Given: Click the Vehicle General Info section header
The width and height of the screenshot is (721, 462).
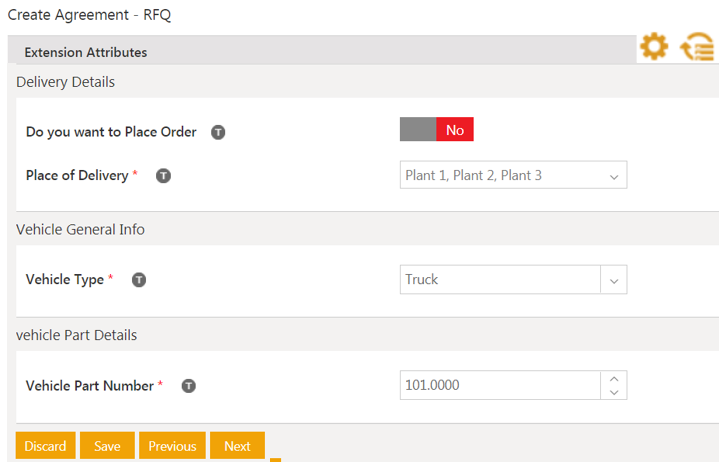Looking at the screenshot, I should point(81,229).
